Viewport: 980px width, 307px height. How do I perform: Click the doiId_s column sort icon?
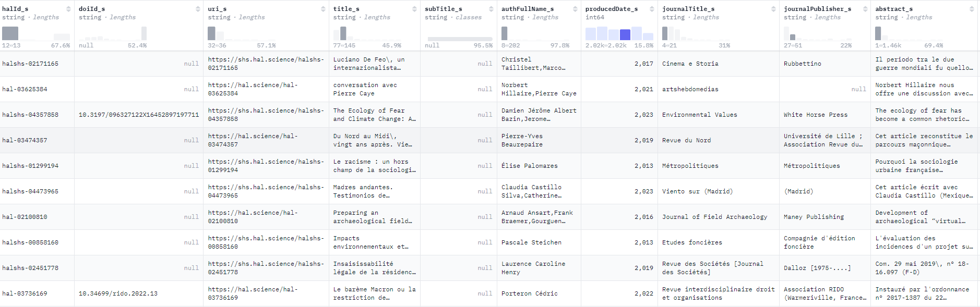pyautogui.click(x=198, y=9)
